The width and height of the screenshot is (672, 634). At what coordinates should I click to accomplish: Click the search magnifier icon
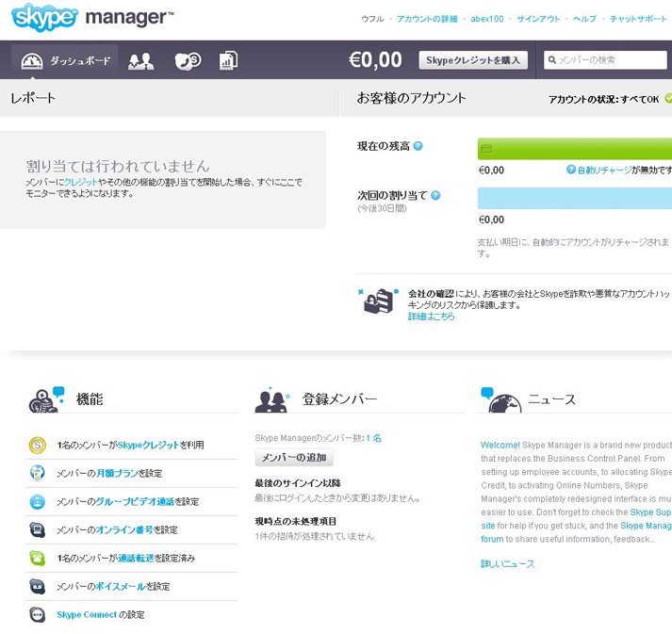(552, 60)
